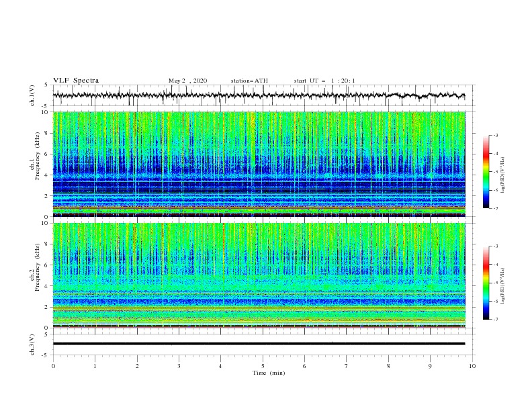Viewport: 532px width, 411px height.
Task: Click the "ch.1(V)" axis label
Action: coord(32,95)
